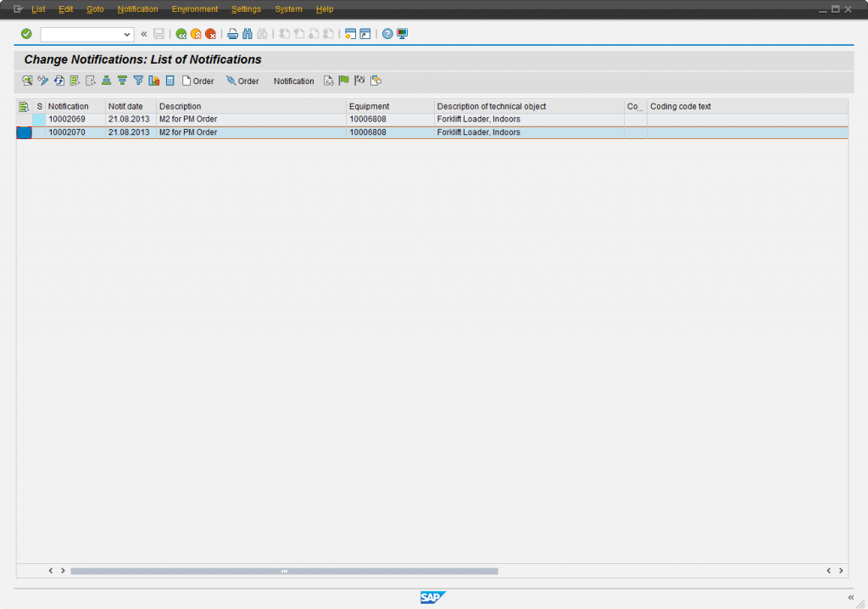Screen dimensions: 868x609
Task: Click the First Page icon
Action: (284, 34)
